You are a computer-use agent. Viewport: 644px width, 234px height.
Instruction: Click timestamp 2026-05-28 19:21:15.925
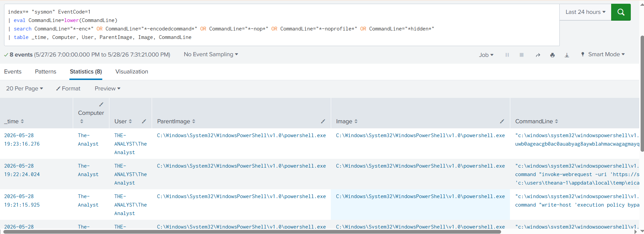click(x=22, y=200)
